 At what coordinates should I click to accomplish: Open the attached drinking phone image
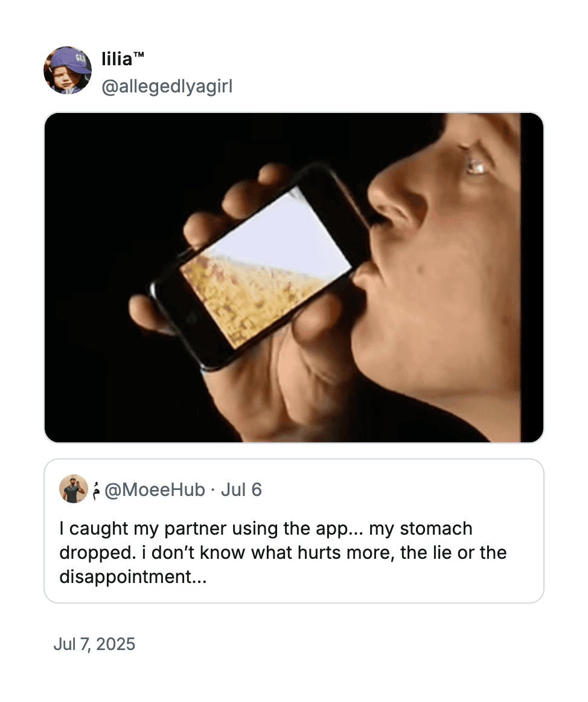pos(293,277)
